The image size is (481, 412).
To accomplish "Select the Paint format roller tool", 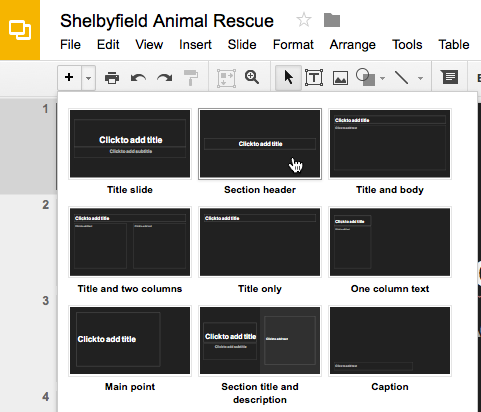I will [191, 78].
